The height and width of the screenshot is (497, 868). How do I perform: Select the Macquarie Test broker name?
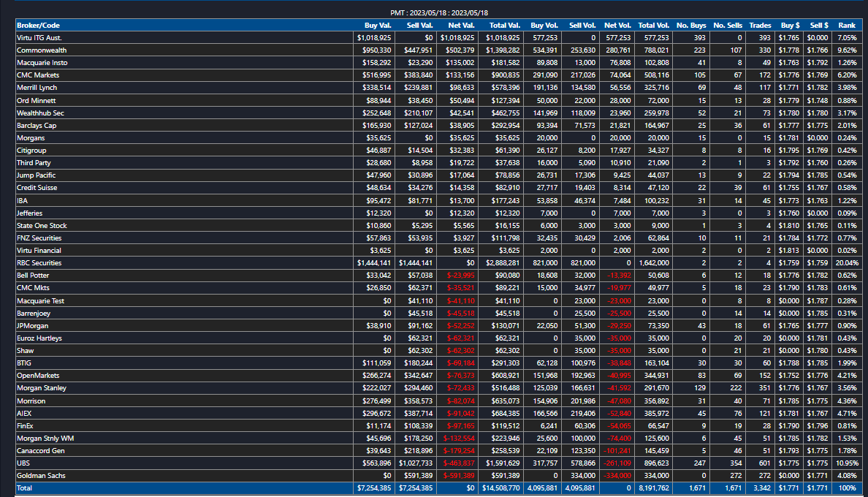click(x=40, y=301)
